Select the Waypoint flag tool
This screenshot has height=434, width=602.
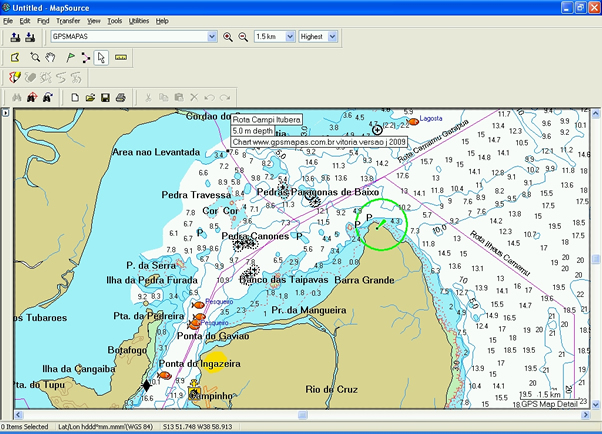[x=68, y=57]
